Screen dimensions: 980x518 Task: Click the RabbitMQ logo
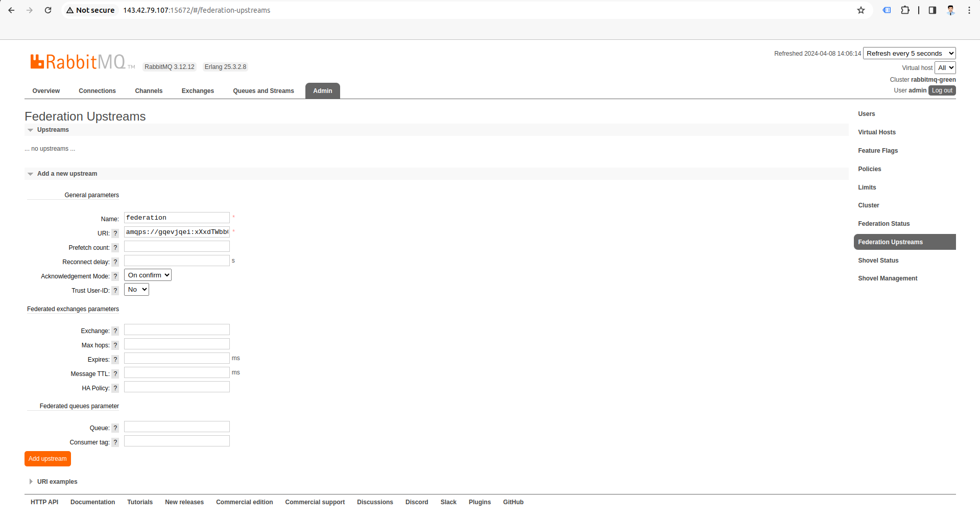[78, 62]
